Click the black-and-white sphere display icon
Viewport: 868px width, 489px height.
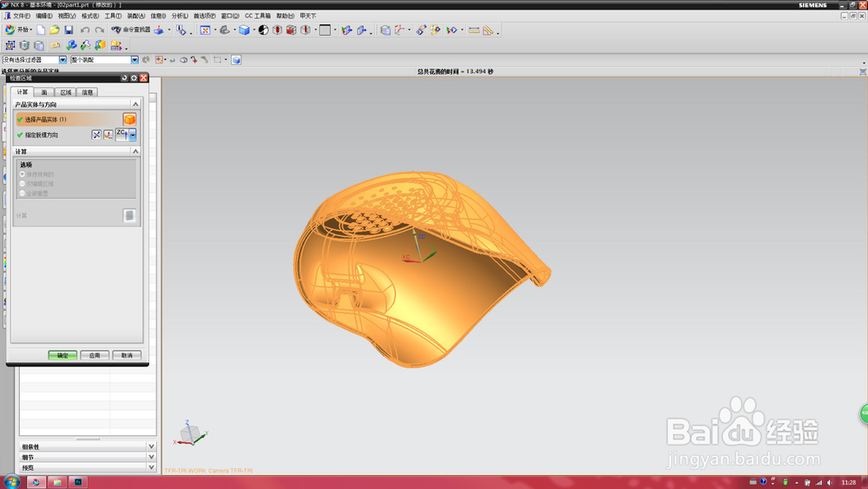[264, 30]
